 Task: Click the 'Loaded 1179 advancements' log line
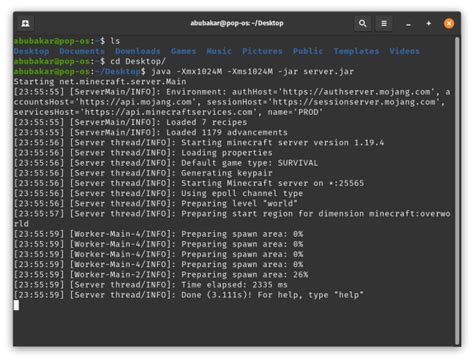(227, 132)
